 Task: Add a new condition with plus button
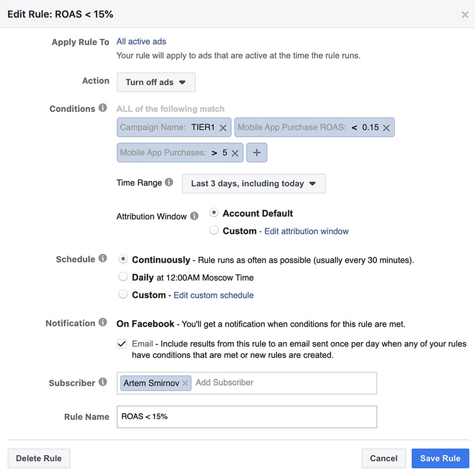(x=257, y=153)
